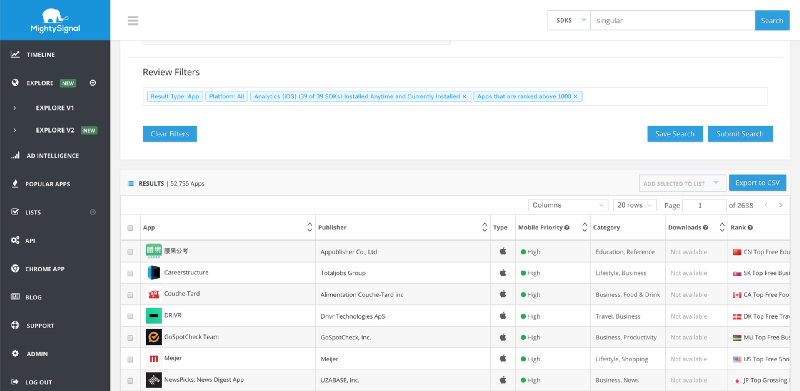
Task: Click the Popular Apps flame icon
Action: click(x=15, y=184)
